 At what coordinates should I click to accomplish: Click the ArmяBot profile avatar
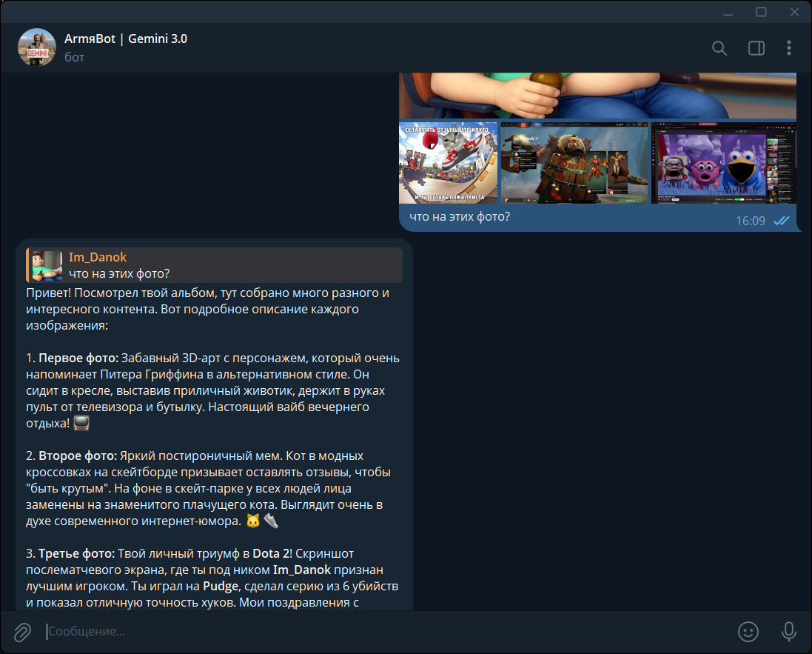(37, 47)
